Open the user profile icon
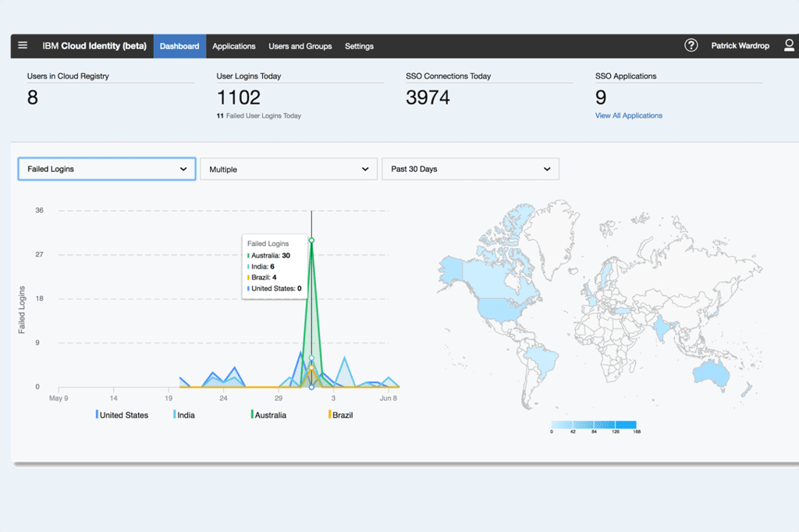 787,46
